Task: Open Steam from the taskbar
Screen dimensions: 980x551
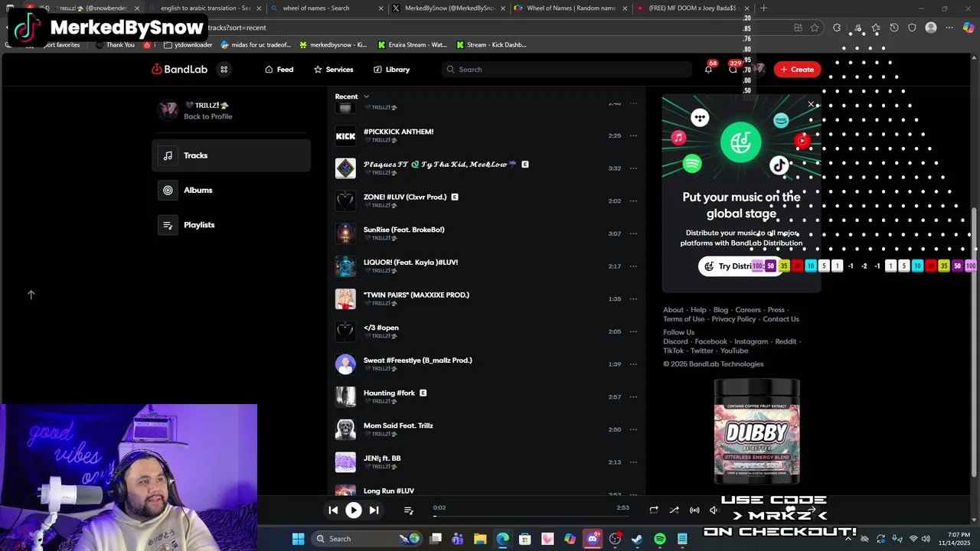Action: coord(637,539)
